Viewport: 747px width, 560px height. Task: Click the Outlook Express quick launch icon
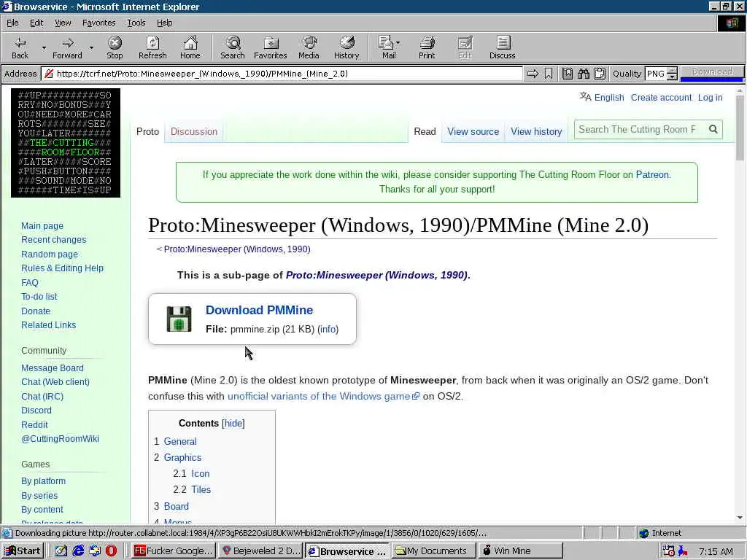(x=95, y=551)
